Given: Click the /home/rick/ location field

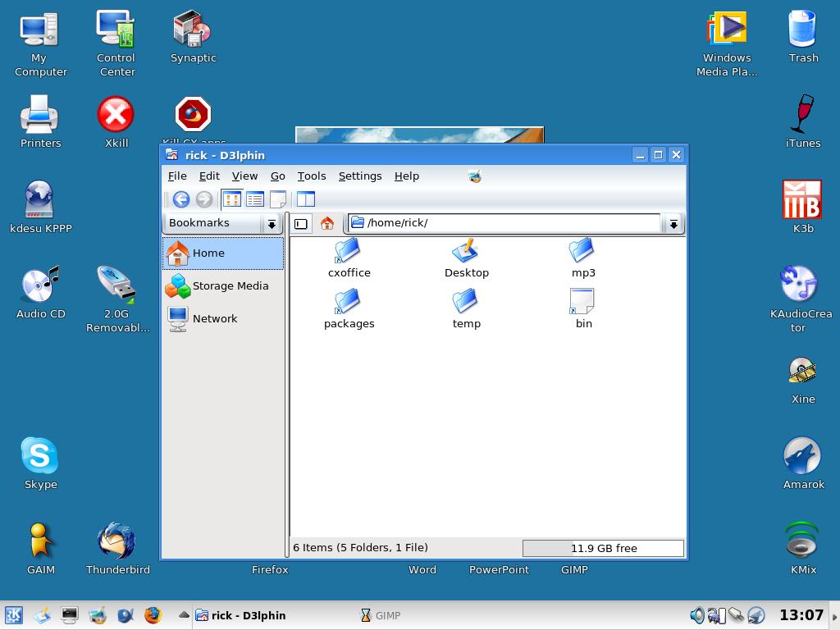Looking at the screenshot, I should pyautogui.click(x=504, y=223).
